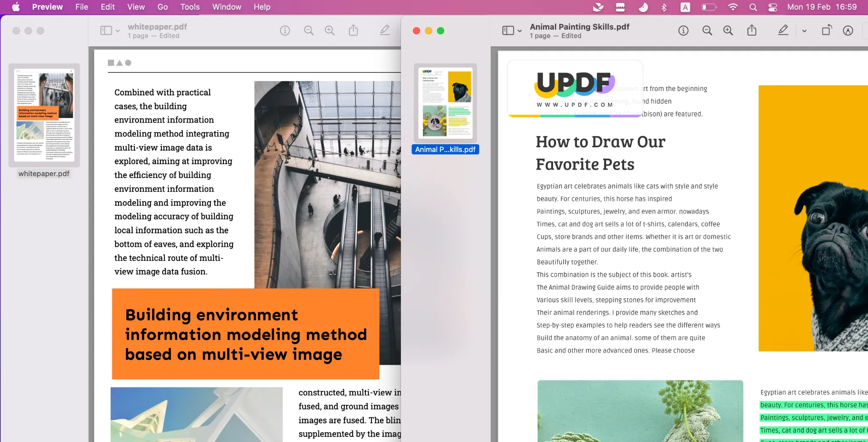The height and width of the screenshot is (442, 868).
Task: Open the View menu
Action: 136,7
